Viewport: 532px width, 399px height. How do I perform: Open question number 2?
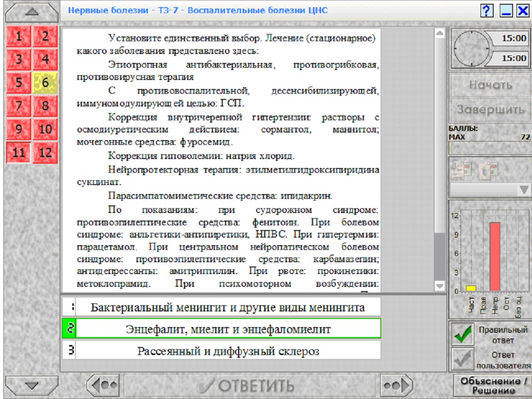coord(45,36)
